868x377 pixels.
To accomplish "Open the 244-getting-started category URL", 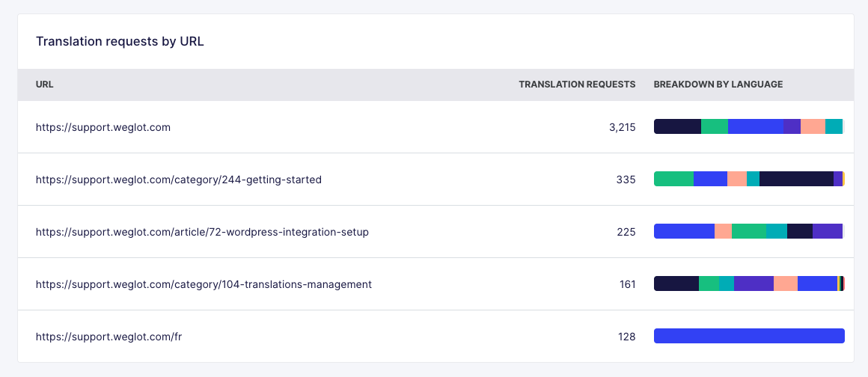I will click(178, 180).
